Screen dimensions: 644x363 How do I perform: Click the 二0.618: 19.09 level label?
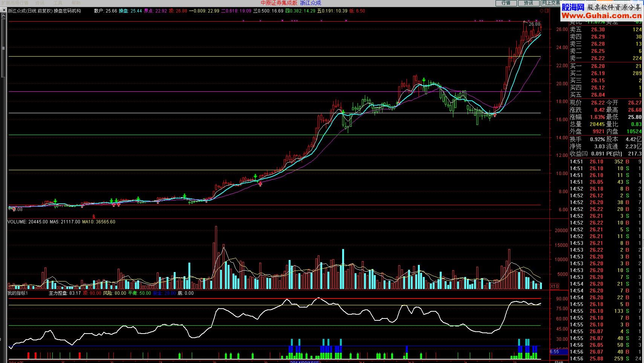pyautogui.click(x=236, y=11)
